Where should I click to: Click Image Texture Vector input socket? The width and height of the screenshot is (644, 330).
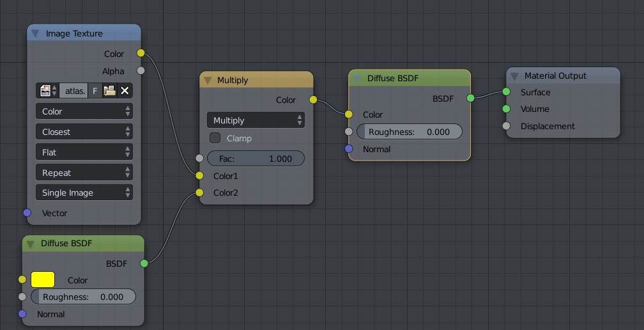tap(27, 212)
